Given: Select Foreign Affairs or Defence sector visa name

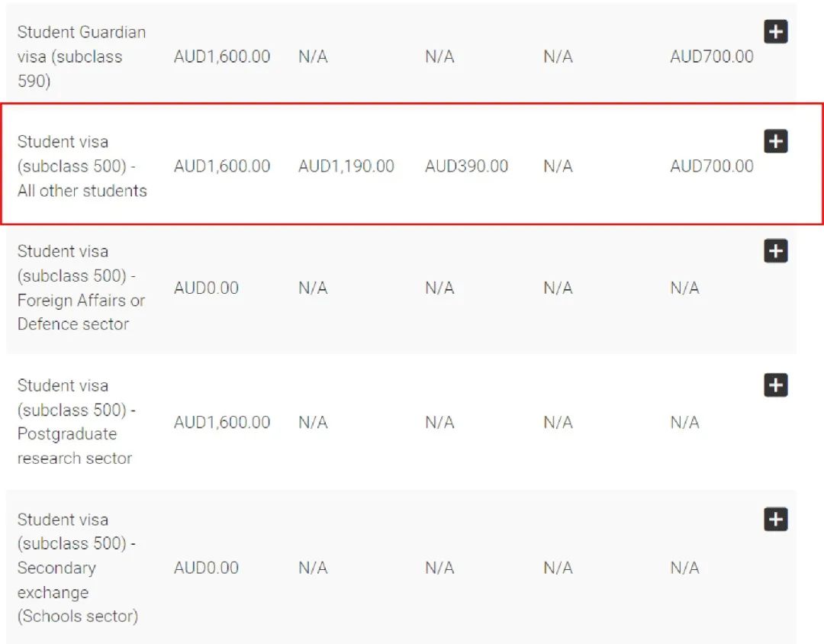Looking at the screenshot, I should point(81,288).
